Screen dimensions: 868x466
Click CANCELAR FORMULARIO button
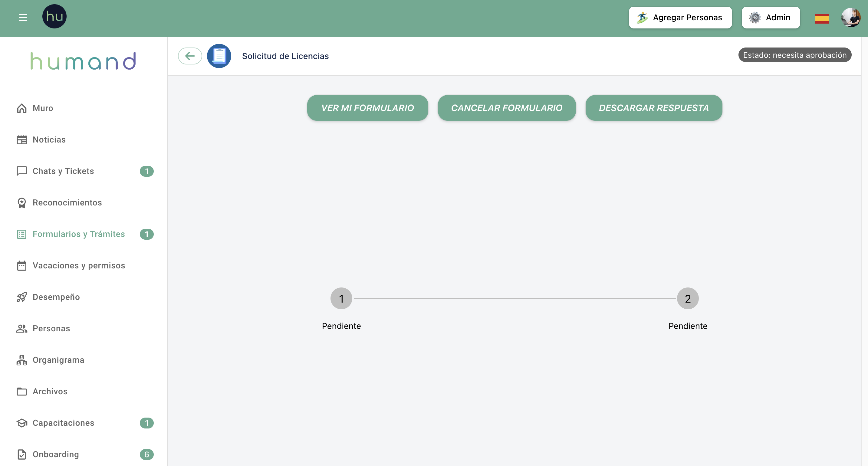tap(506, 108)
